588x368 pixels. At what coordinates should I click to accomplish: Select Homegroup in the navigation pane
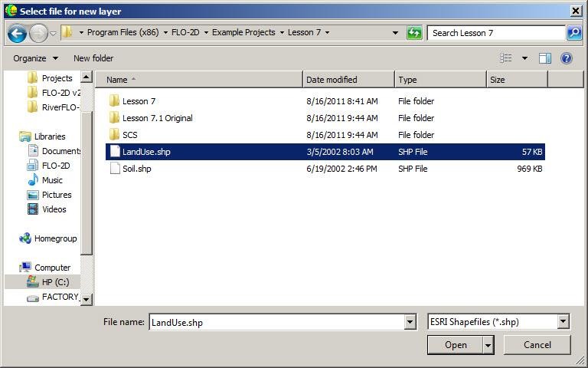click(x=55, y=238)
